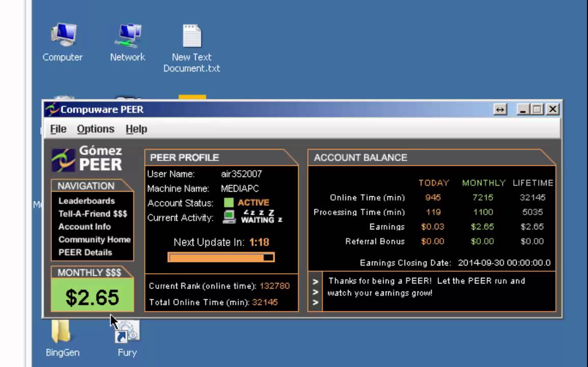
Task: Click today's processing time value 119
Action: (433, 212)
